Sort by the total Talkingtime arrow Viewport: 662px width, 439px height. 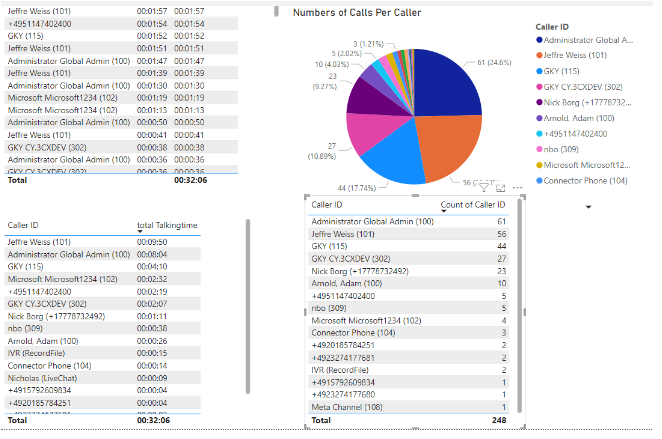point(140,231)
